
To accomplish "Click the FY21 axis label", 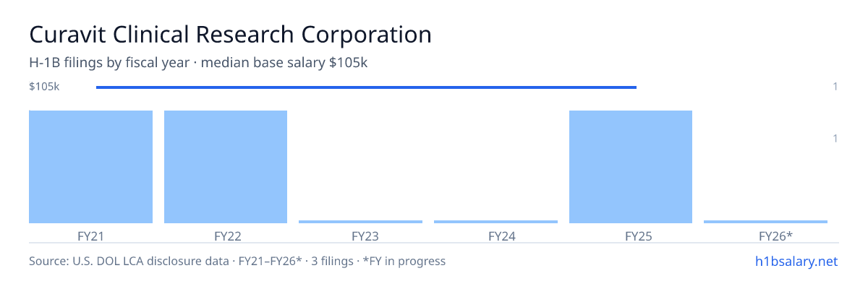I will 90,236.
